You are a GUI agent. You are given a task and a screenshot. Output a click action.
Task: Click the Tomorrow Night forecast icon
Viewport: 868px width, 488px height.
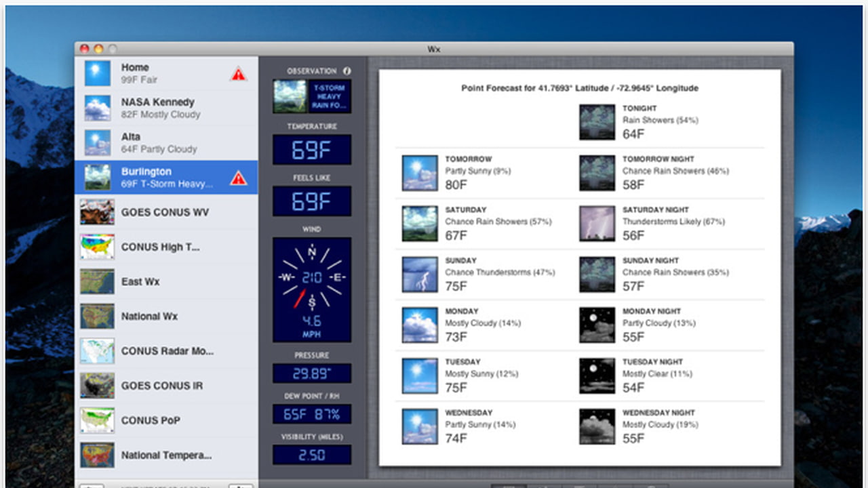[597, 173]
